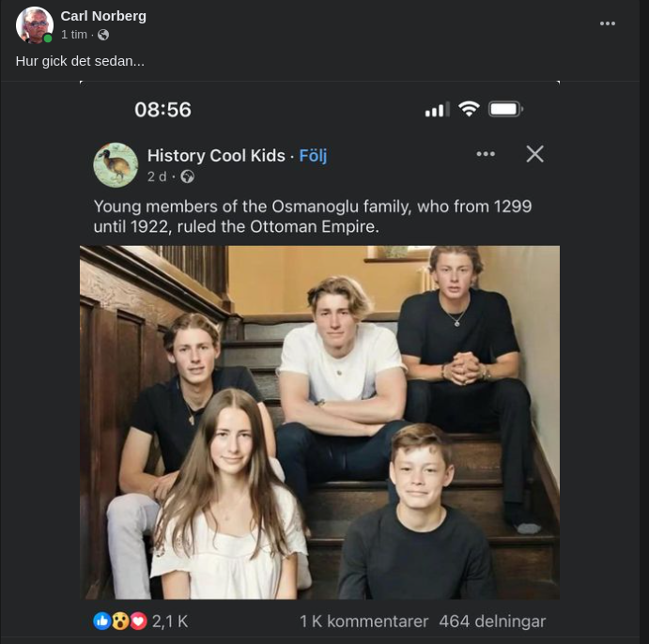Open the 2,1 K reactions count
The image size is (649, 644).
click(170, 621)
